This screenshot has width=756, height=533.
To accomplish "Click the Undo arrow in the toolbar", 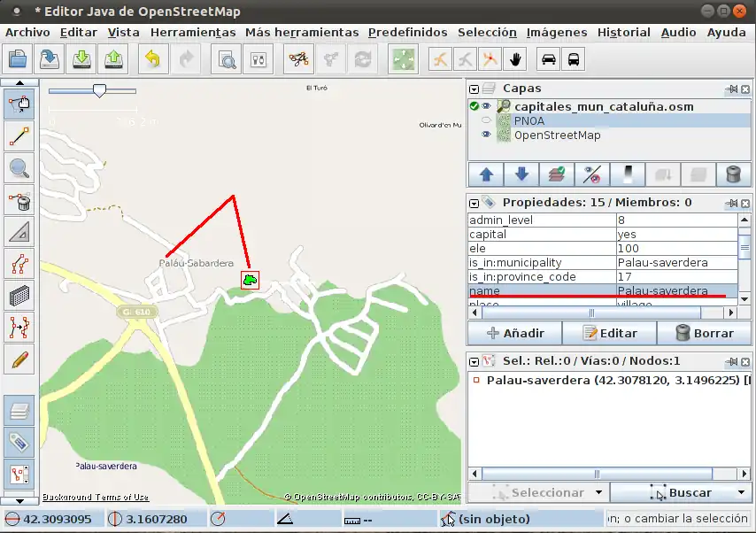I will 153,59.
